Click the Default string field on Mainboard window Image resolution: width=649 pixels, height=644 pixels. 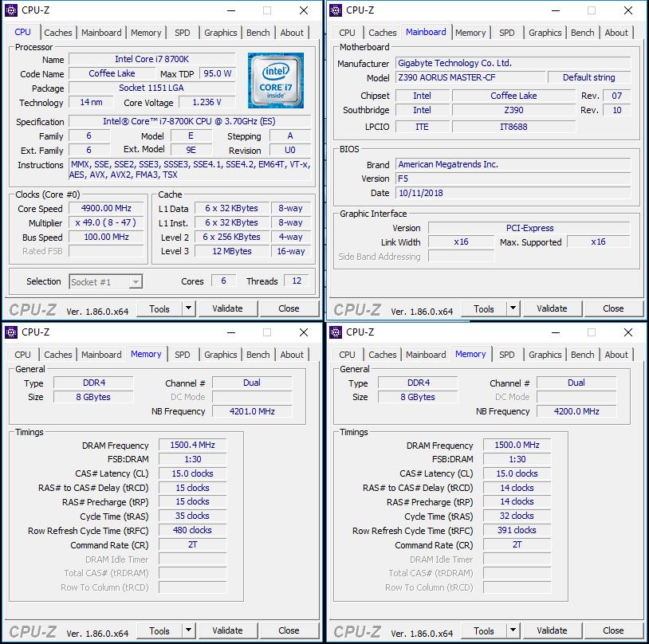coord(589,77)
